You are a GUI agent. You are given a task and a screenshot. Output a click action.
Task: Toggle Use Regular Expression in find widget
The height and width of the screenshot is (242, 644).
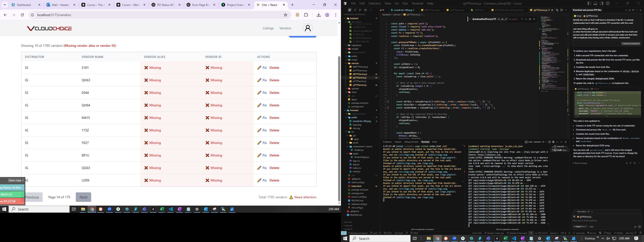pyautogui.click(x=506, y=19)
